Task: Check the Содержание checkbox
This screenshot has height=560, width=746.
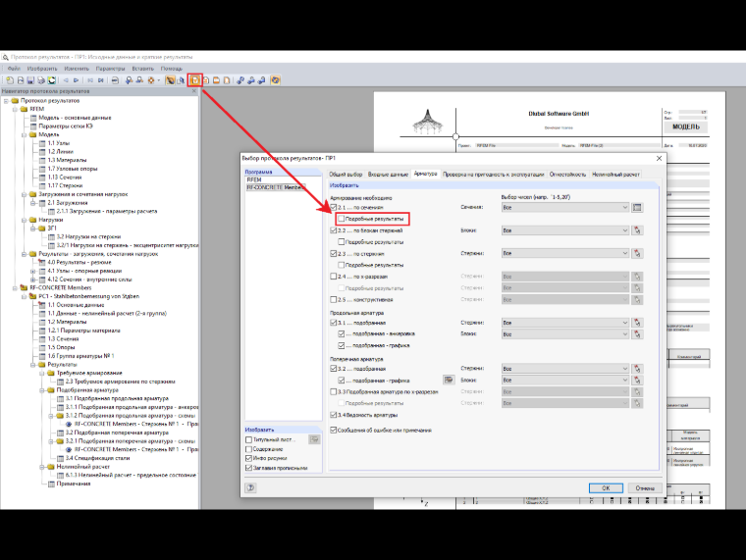Action: (x=248, y=449)
